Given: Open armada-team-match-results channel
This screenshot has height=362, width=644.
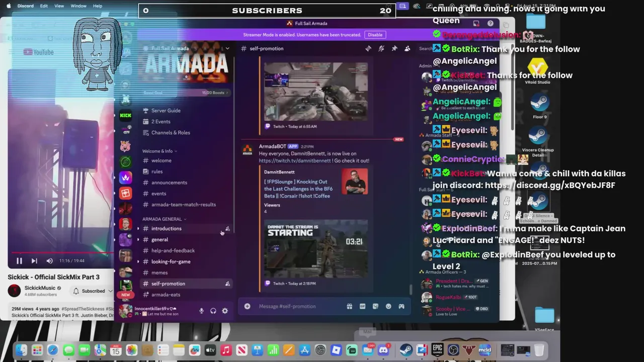Looking at the screenshot, I should click(185, 205).
